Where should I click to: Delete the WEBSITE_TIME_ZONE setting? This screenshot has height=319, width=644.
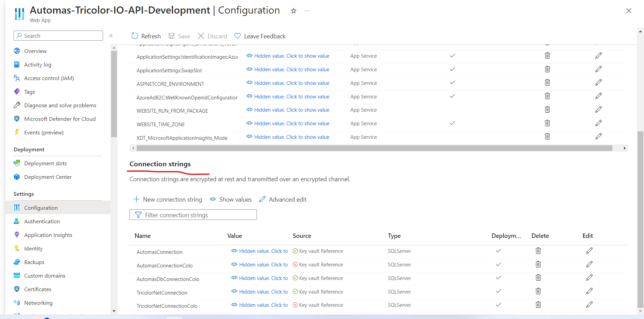[x=547, y=123]
